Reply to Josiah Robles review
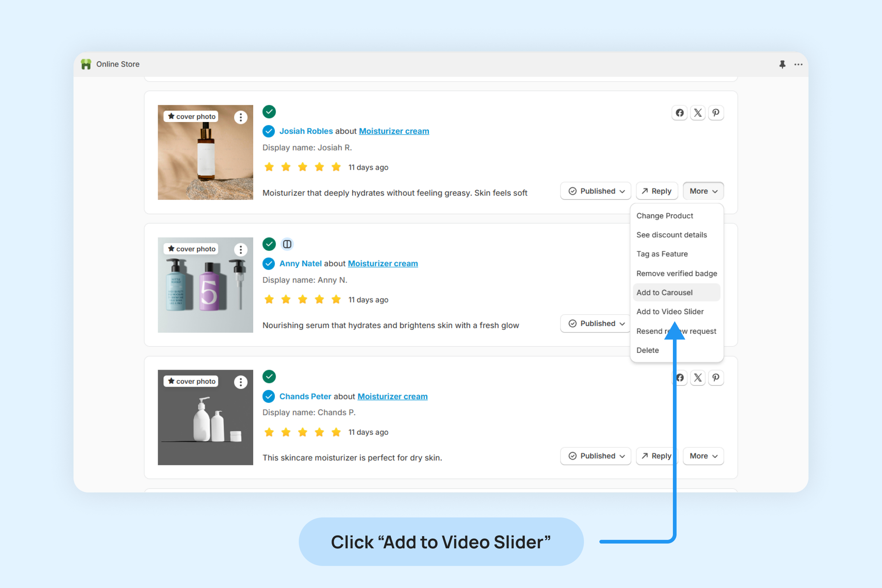Viewport: 882px width, 588px height. coord(657,191)
